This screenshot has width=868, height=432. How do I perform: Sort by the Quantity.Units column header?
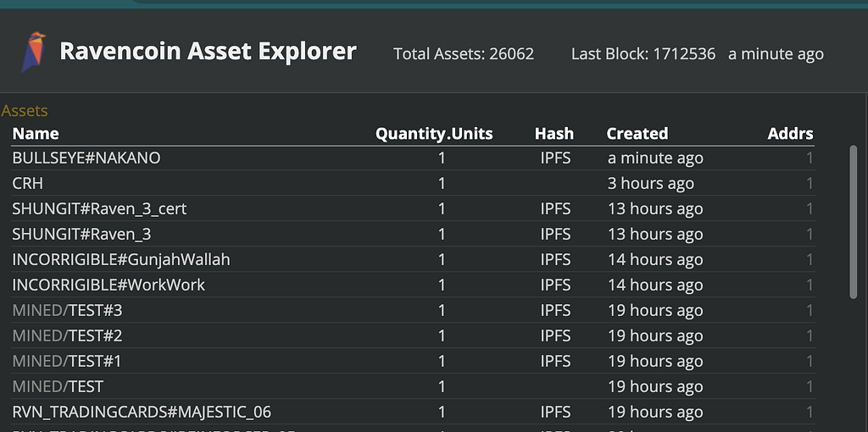[434, 133]
